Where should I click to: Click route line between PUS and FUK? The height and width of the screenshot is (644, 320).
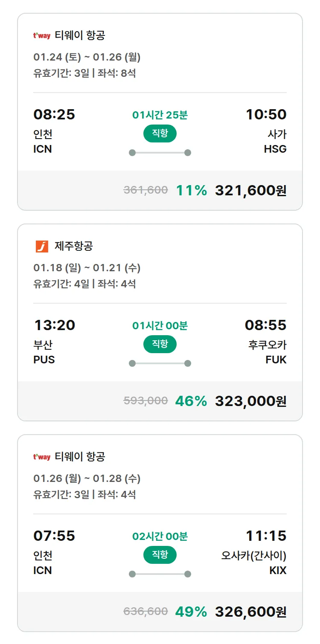pos(160,363)
